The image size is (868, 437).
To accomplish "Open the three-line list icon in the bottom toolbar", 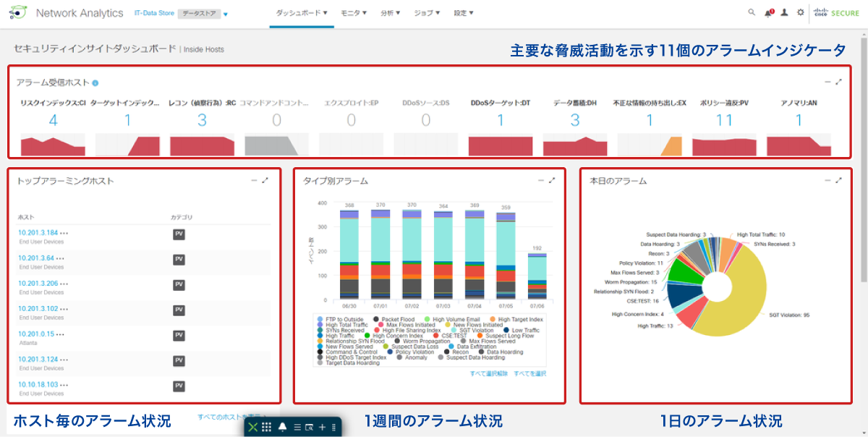I will (297, 427).
